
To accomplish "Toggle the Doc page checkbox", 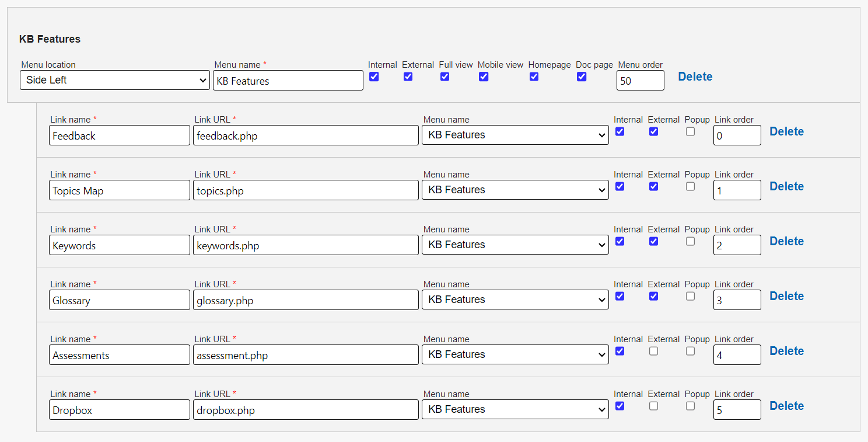I will click(582, 76).
